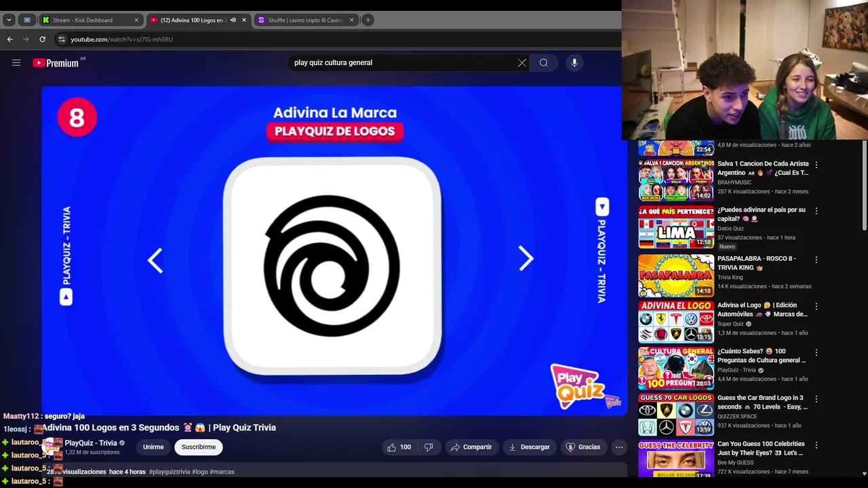Open the Adivina el Logo automóviles thumbnail

point(676,321)
